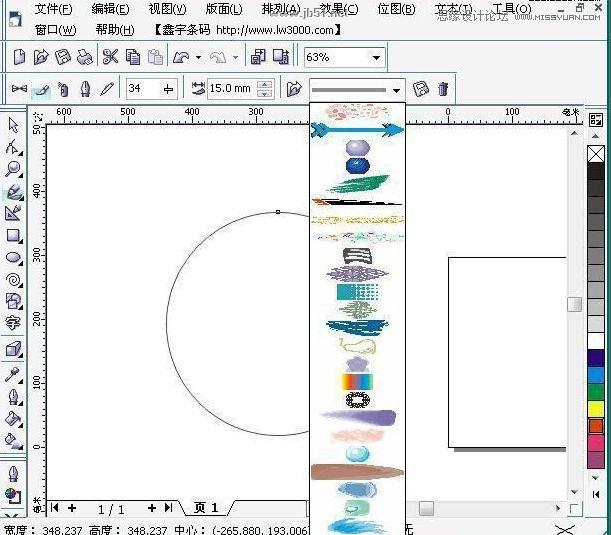The image size is (611, 535).
Task: Select the Artistic Media tool in toolbox
Action: (x=14, y=192)
